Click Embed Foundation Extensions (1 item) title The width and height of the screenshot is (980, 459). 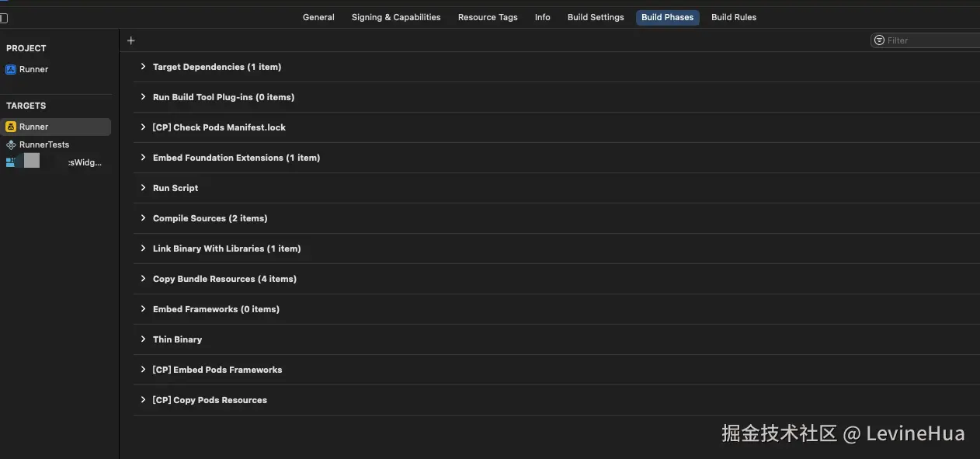point(236,158)
